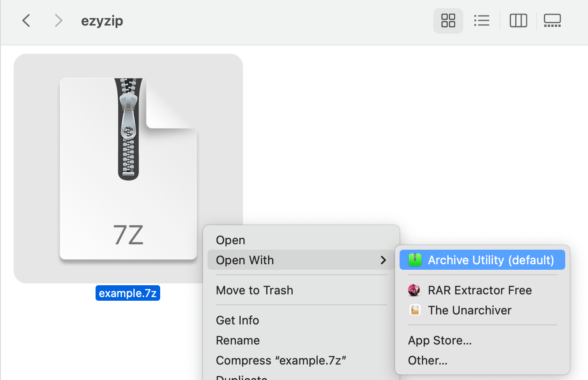Switch to list view in Finder toolbar
The height and width of the screenshot is (380, 588).
point(482,21)
